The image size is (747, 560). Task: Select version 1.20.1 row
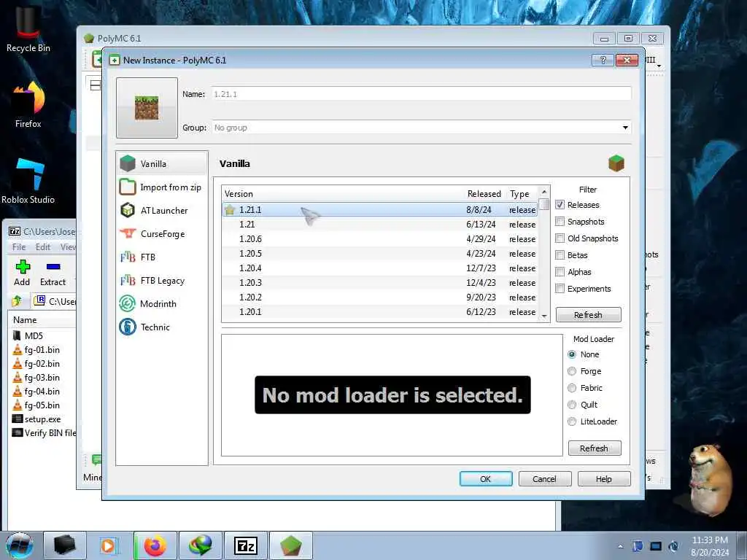(379, 312)
